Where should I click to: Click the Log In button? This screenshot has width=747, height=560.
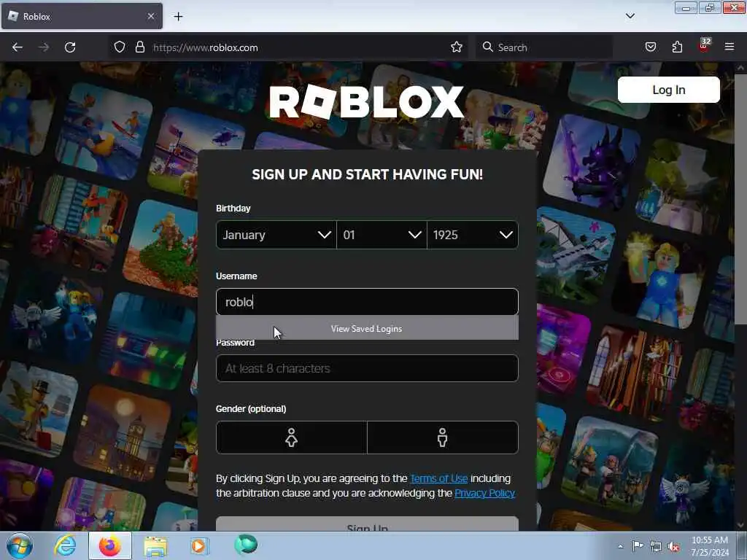[668, 90]
